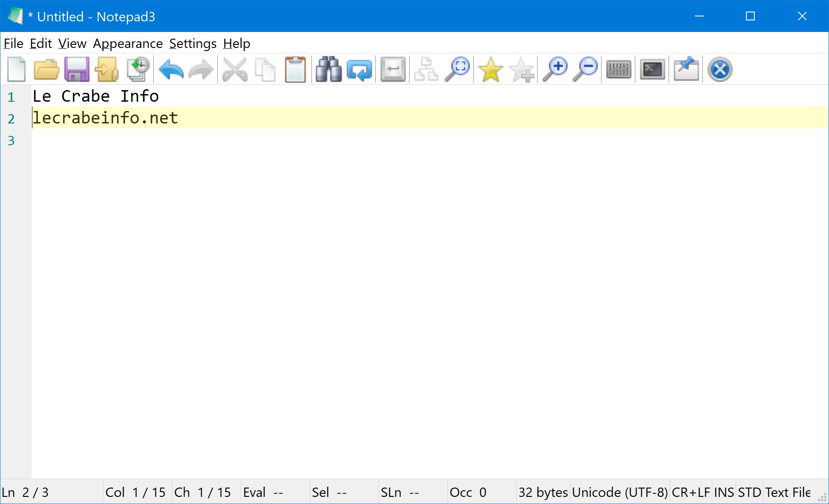Add to Favorites with the star-plus icon
The width and height of the screenshot is (829, 504).
coord(521,69)
